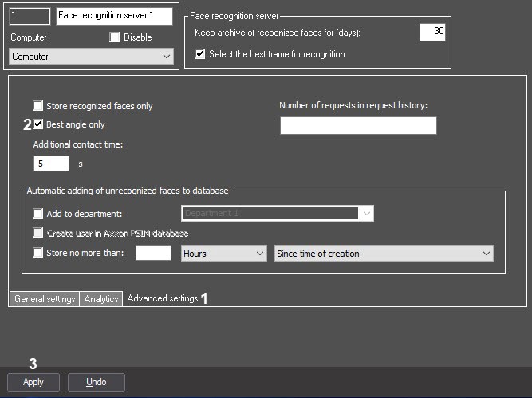The width and height of the screenshot is (532, 398).
Task: Click Automatic adding of unrecognized faces heading
Action: pyautogui.click(x=128, y=191)
